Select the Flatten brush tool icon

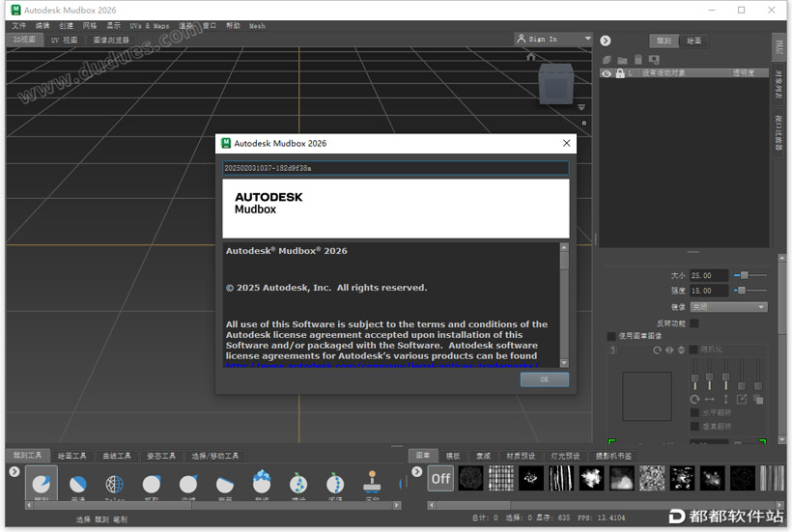225,484
